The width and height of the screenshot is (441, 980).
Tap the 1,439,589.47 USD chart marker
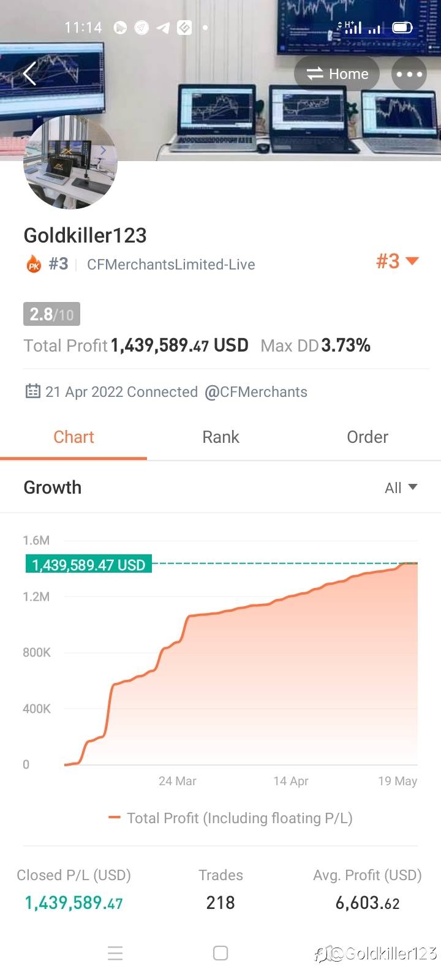click(89, 564)
